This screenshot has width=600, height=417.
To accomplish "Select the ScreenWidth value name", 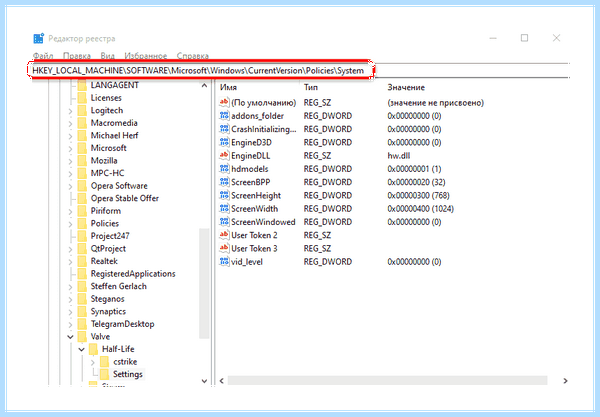I will click(x=254, y=209).
